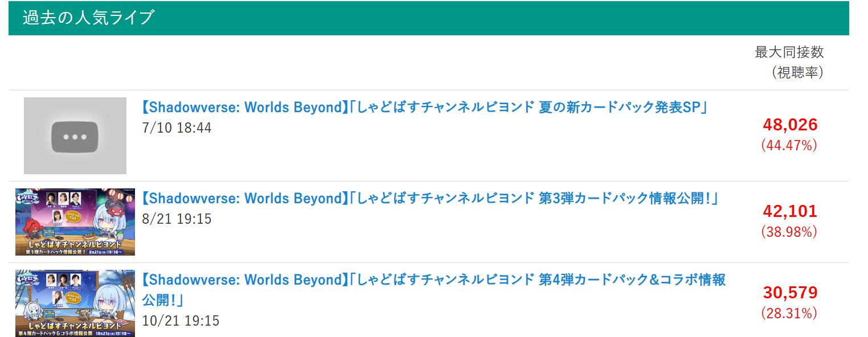Click the 8/21 19:15 stream date
Image resolution: width=868 pixels, height=337 pixels.
click(x=177, y=219)
